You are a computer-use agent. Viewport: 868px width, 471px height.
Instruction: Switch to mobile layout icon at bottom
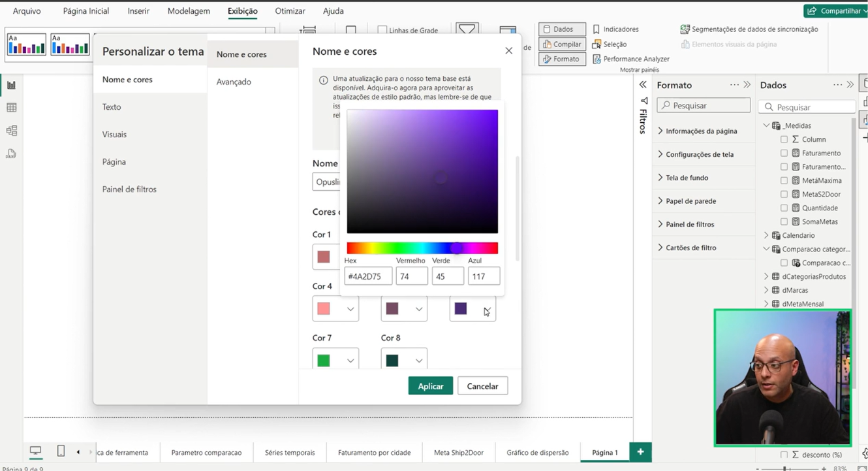tap(61, 451)
